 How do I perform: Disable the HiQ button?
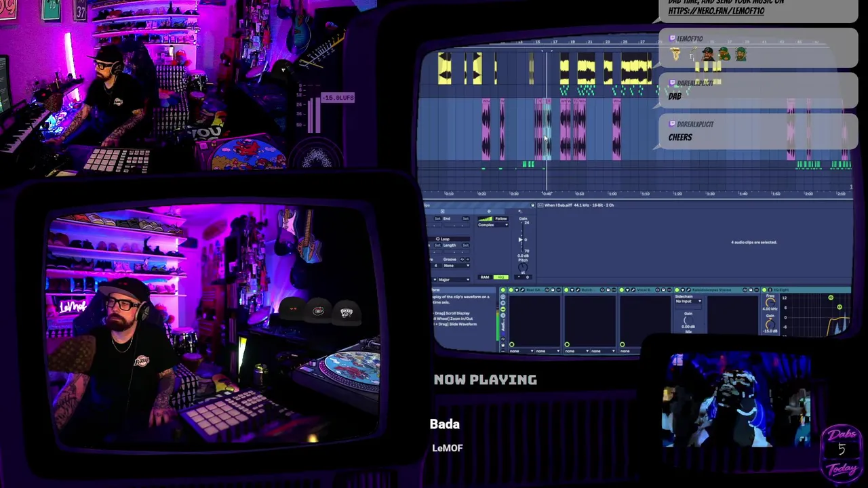point(501,277)
